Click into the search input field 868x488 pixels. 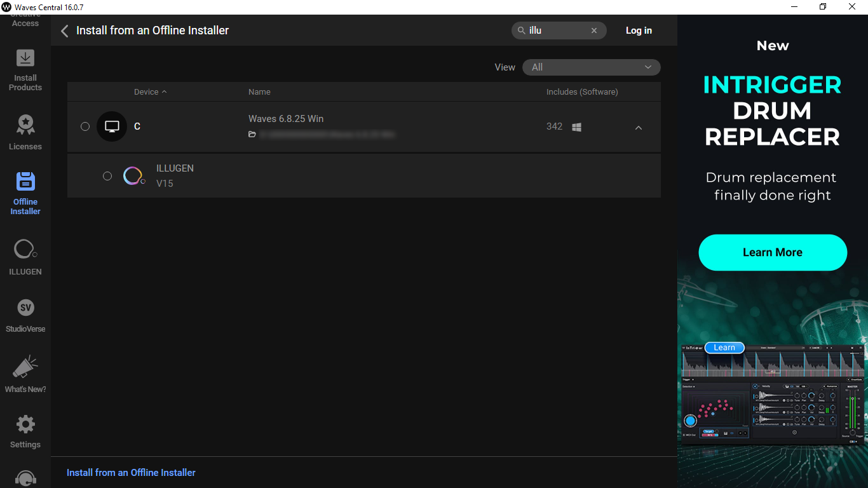556,30
